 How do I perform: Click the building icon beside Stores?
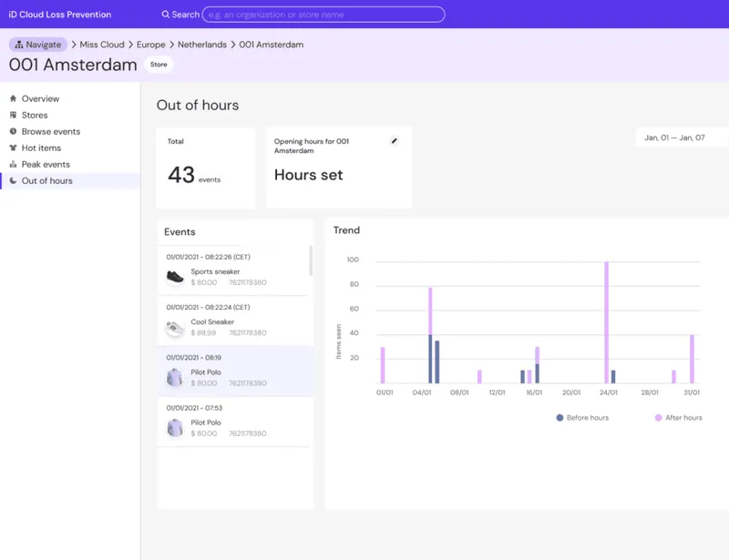tap(13, 115)
